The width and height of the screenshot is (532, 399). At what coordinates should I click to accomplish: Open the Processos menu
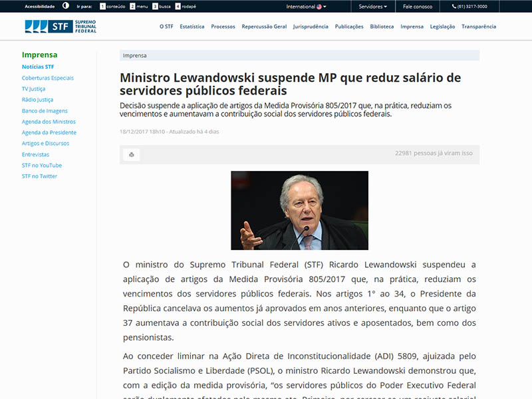[x=223, y=27]
